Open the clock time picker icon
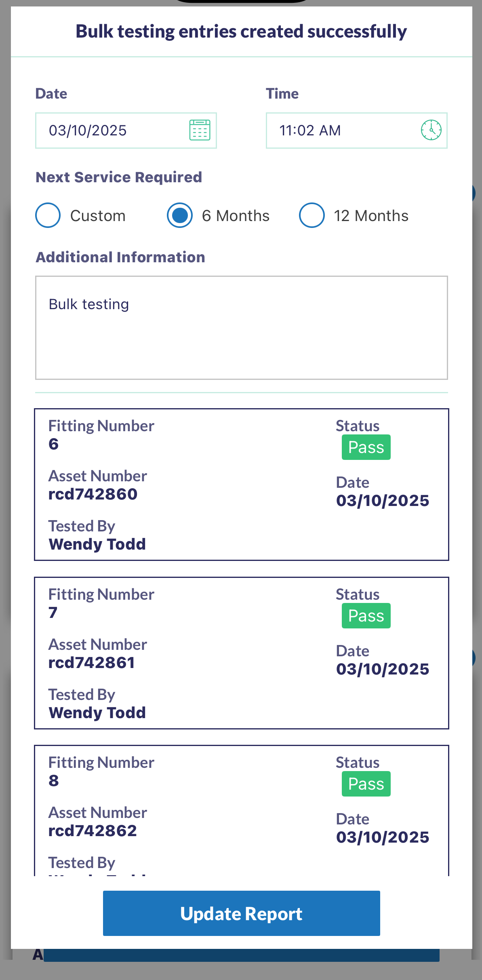Screen dimensions: 482x980 point(431,130)
